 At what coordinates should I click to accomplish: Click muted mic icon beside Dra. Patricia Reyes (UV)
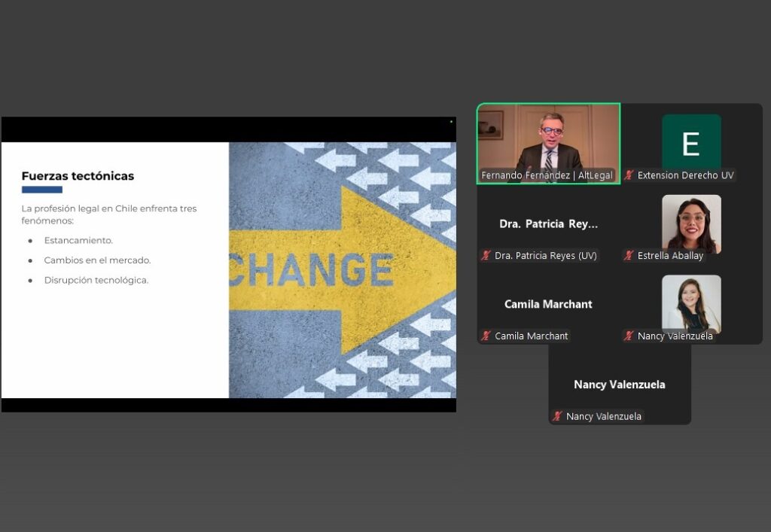pyautogui.click(x=486, y=255)
